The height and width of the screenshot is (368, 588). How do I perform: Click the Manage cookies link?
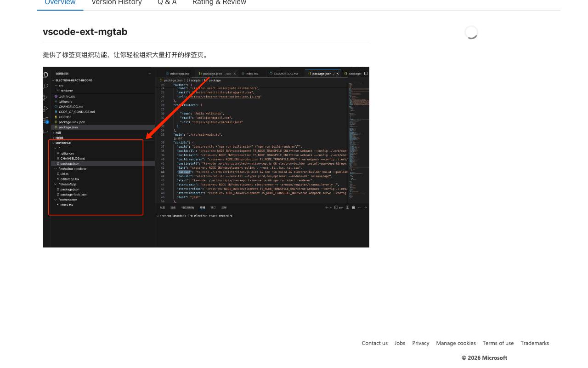(x=456, y=343)
